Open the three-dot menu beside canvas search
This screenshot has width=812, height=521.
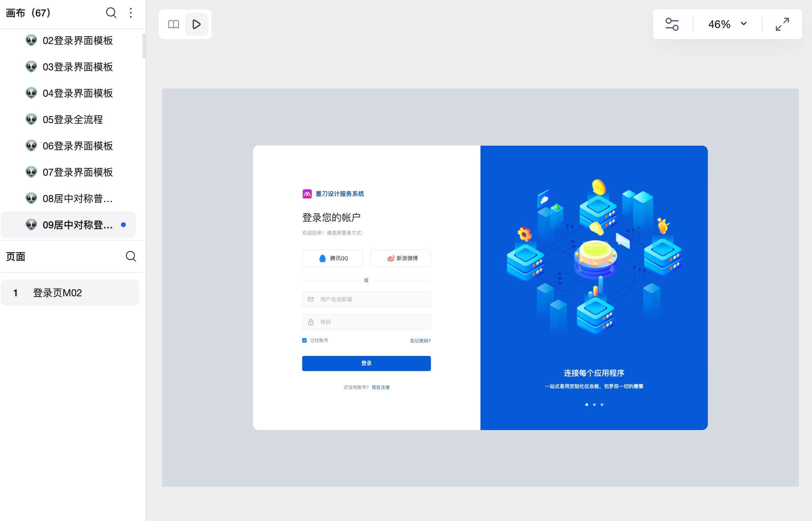tap(131, 13)
